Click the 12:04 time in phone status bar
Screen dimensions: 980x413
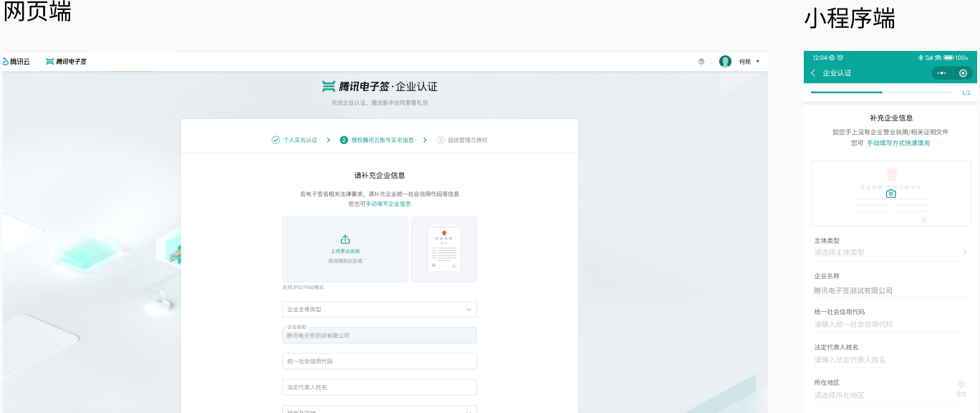[820, 57]
